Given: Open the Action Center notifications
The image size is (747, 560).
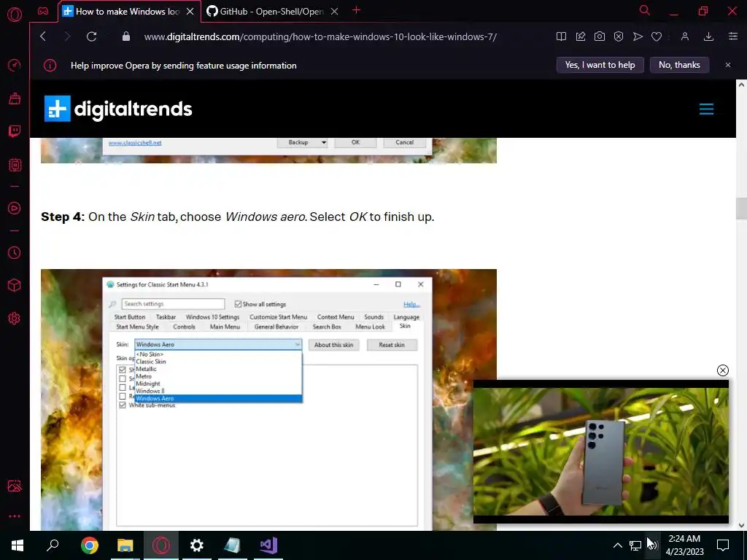Looking at the screenshot, I should 723,545.
